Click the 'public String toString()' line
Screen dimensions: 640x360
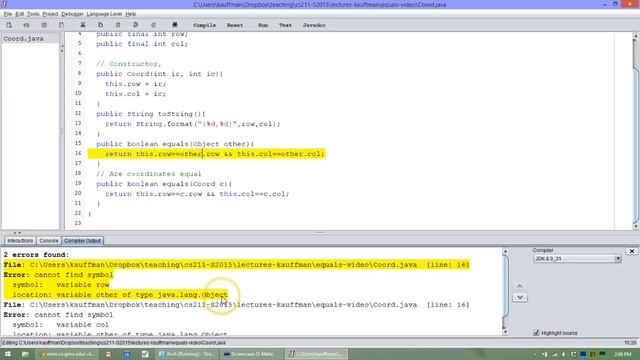(151, 114)
